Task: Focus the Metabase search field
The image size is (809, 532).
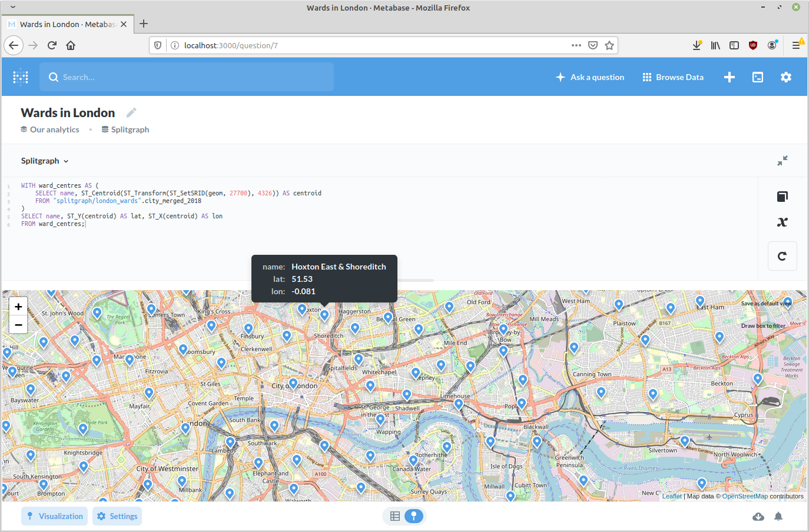Action: [x=187, y=77]
